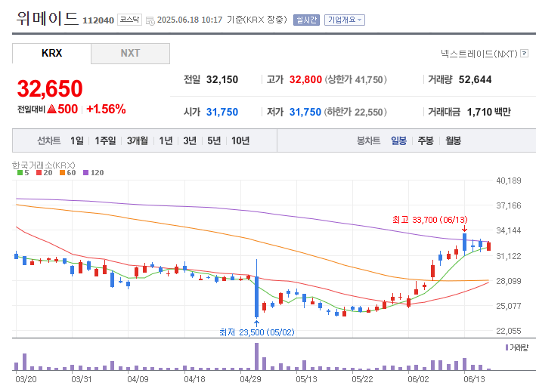Click the 코스닥 market badge
Screen dimensions: 536x392
(129, 20)
